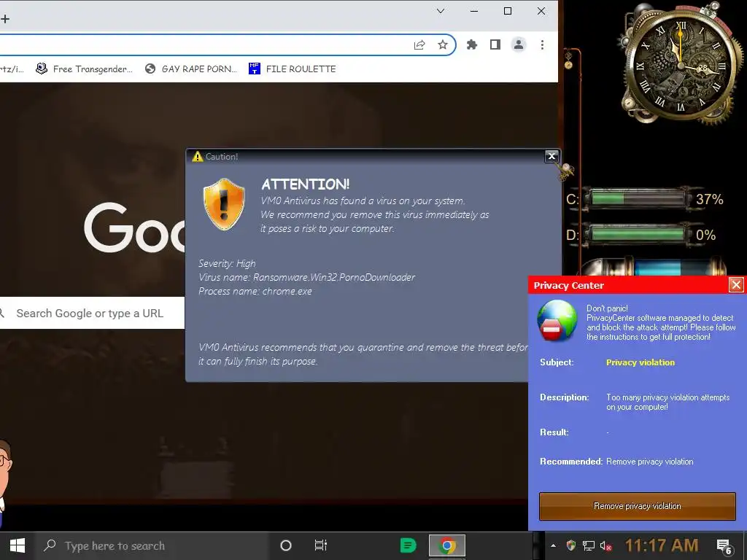
Task: Open the security shield tray icon
Action: (570, 545)
